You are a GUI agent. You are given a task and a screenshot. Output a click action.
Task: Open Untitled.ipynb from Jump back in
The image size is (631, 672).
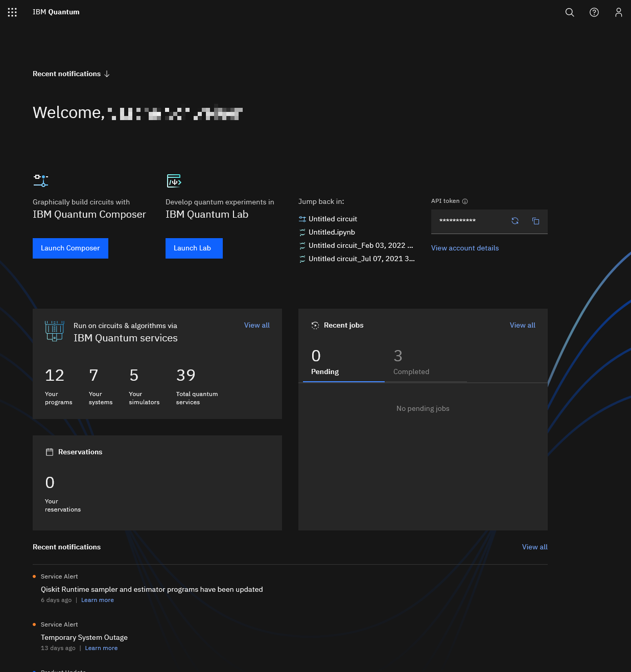coord(332,233)
